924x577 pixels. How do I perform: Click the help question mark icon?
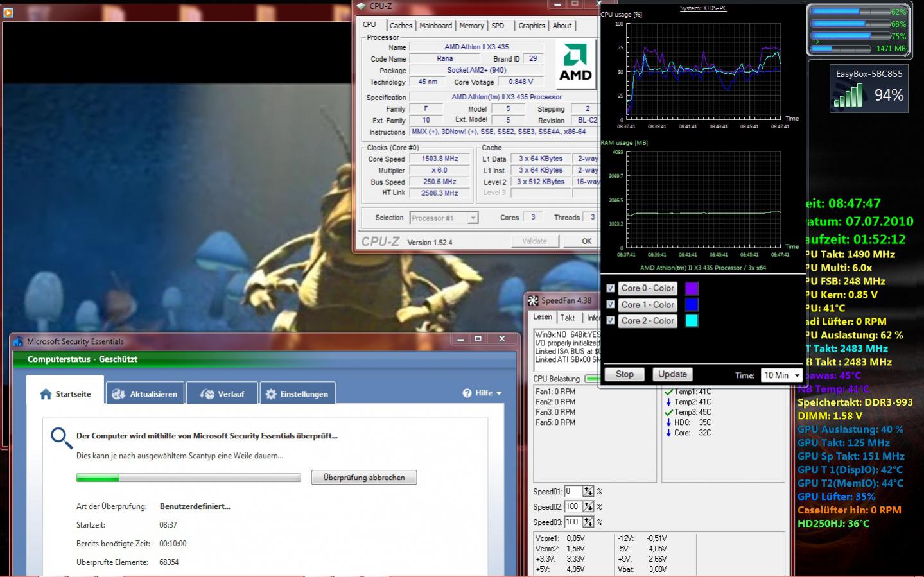467,393
